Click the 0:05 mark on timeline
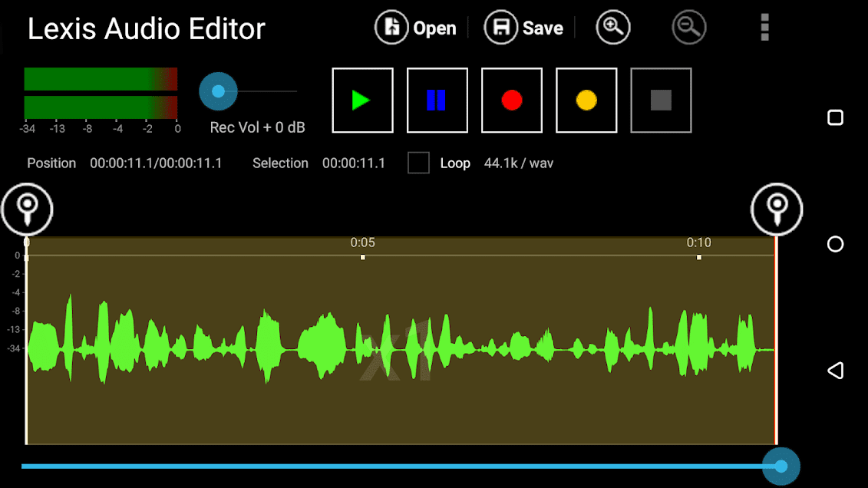 (362, 243)
